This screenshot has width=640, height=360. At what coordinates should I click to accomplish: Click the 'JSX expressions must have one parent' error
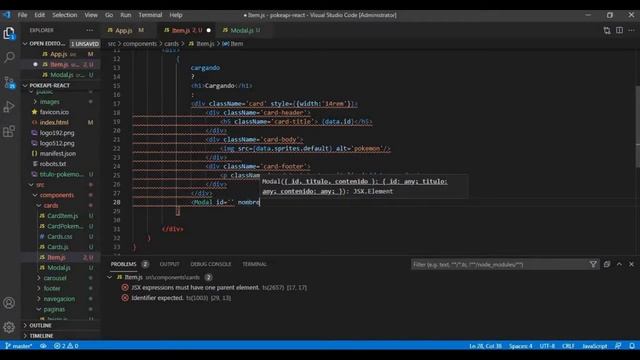pos(195,288)
